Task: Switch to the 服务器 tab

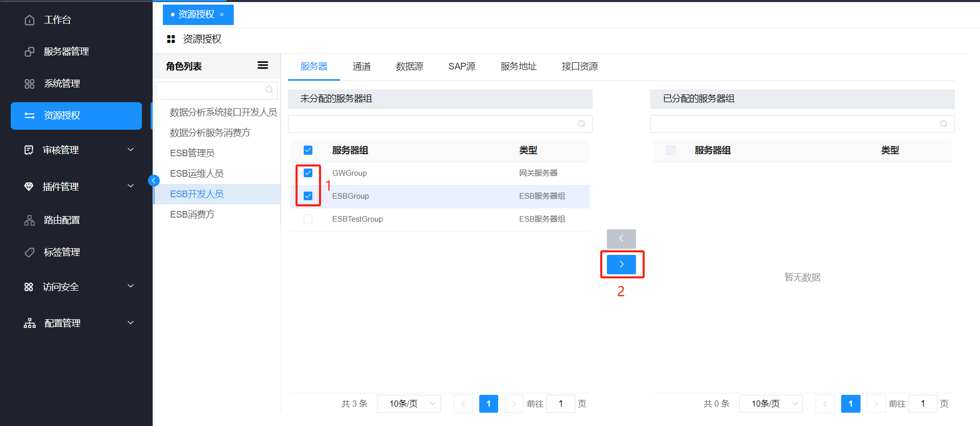Action: 314,66
